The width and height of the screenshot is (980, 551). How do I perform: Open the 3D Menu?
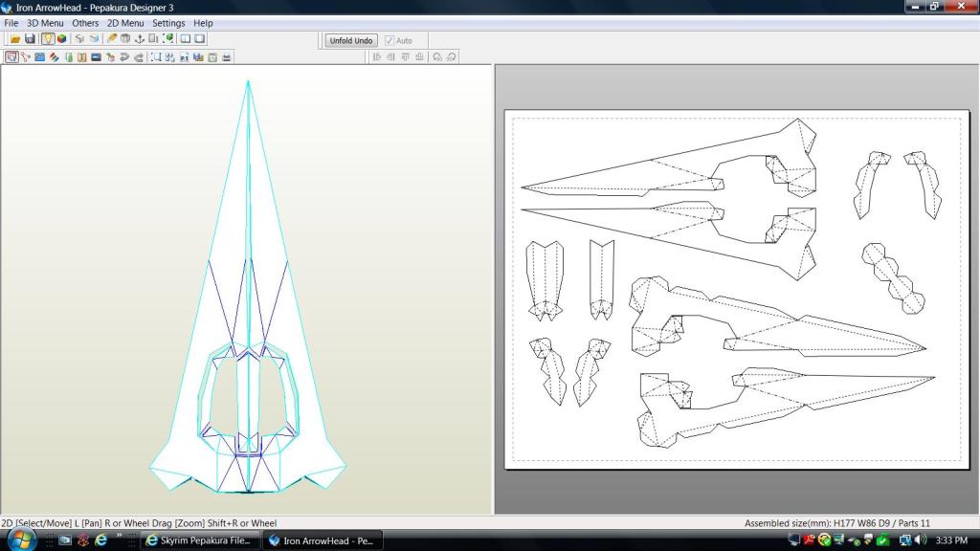click(45, 23)
